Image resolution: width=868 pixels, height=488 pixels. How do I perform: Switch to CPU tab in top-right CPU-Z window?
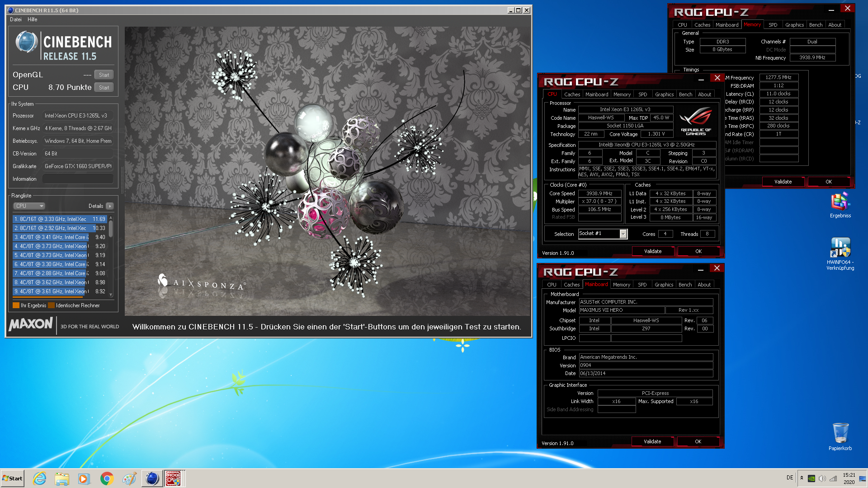(x=682, y=25)
